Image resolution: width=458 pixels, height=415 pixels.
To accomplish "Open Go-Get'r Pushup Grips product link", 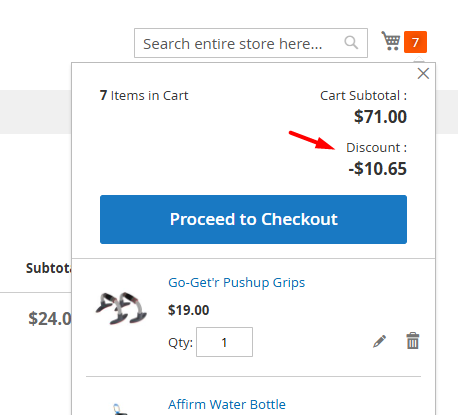I will 237,283.
